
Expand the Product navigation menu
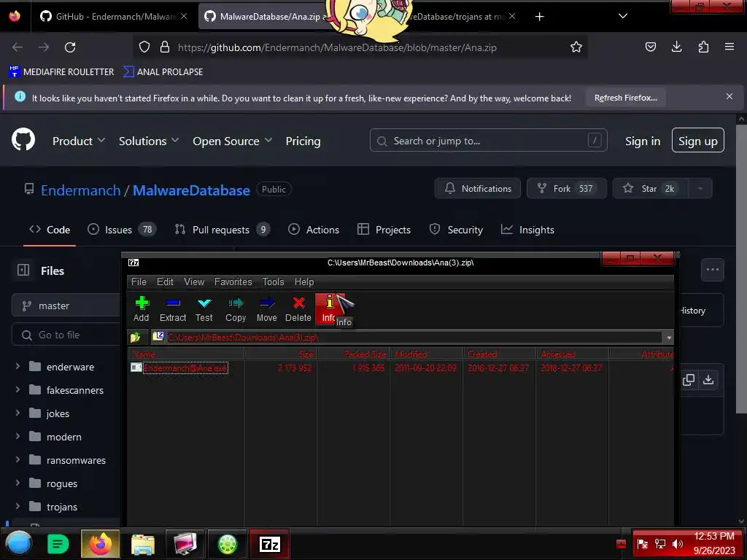79,141
